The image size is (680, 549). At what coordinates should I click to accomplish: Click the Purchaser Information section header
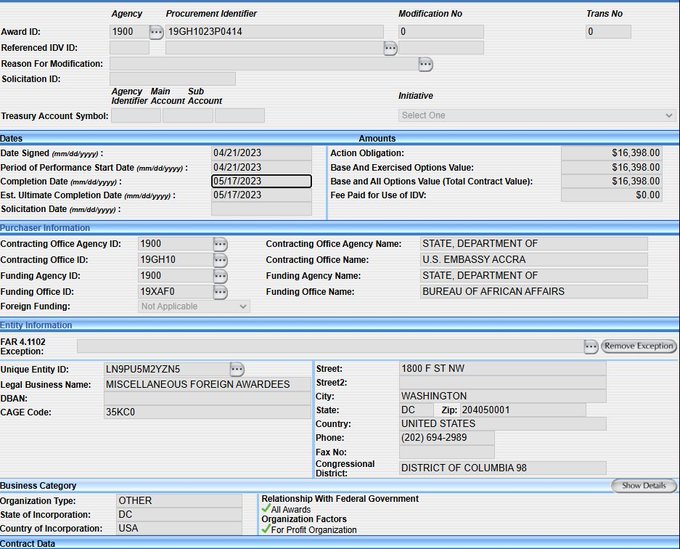[x=45, y=228]
